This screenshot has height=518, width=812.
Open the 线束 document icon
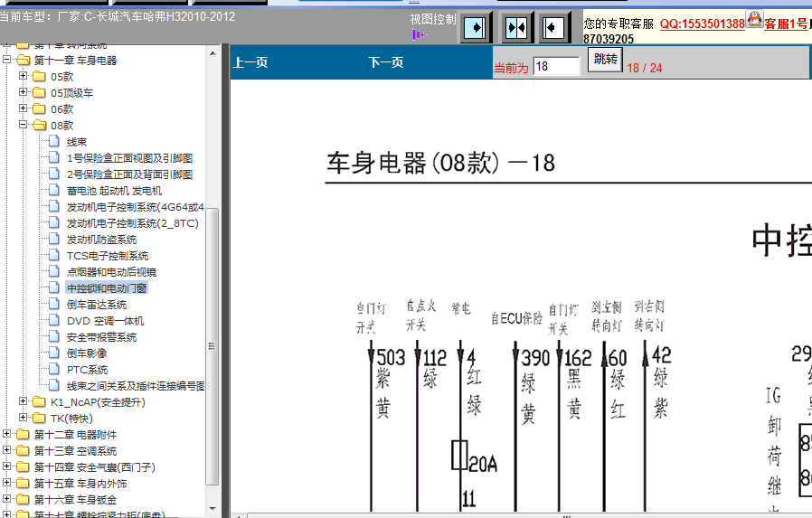pyautogui.click(x=54, y=141)
